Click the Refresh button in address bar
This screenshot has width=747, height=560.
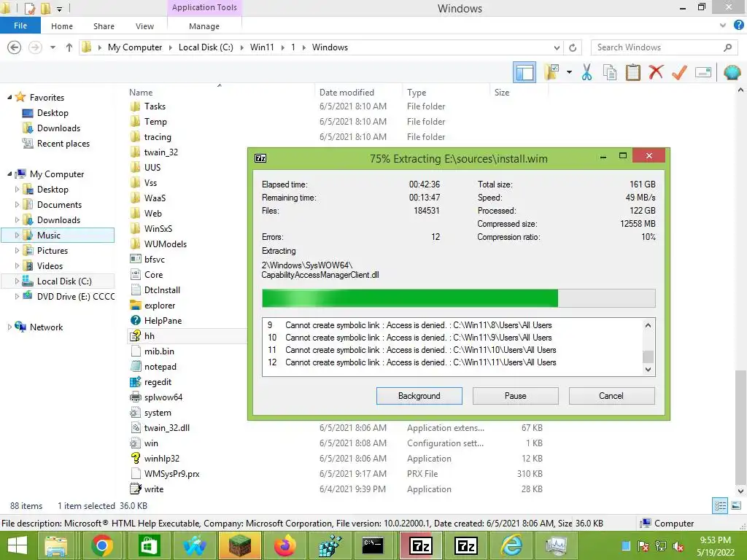pyautogui.click(x=573, y=47)
